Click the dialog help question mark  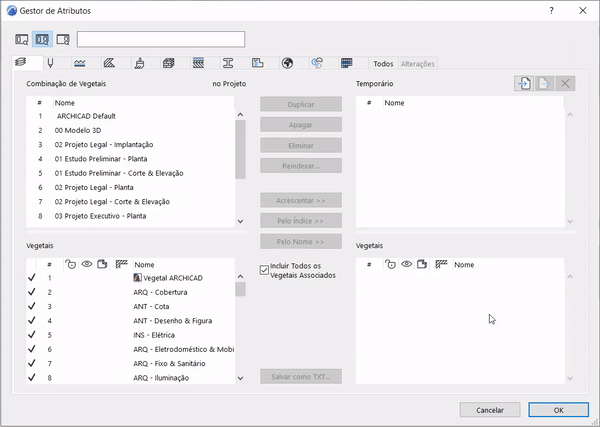(x=551, y=11)
